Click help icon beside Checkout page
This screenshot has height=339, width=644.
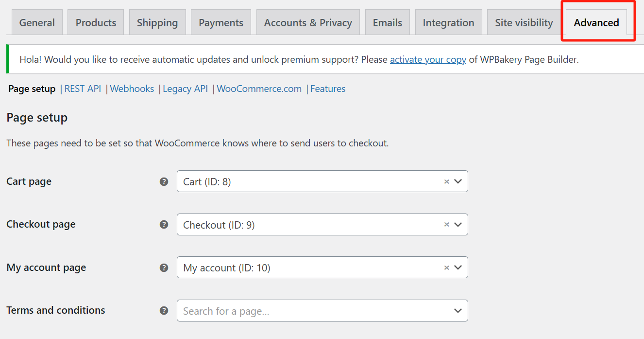click(164, 224)
